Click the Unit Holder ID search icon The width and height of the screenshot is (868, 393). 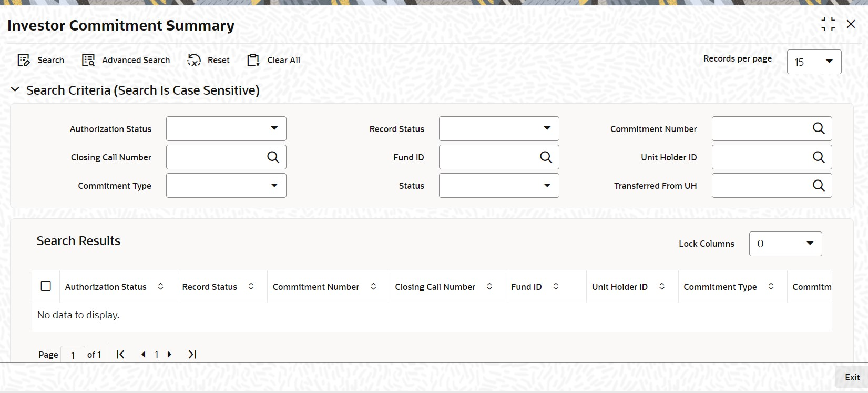pyautogui.click(x=819, y=157)
